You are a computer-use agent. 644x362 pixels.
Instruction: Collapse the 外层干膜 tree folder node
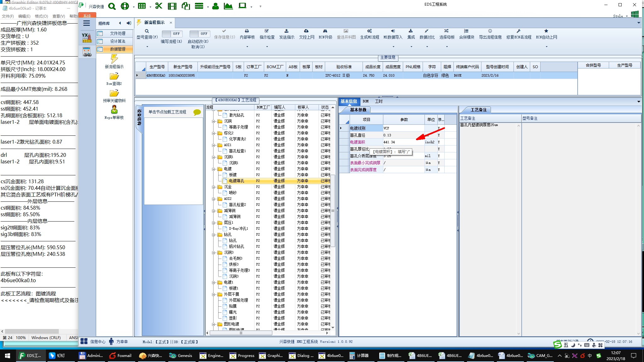point(214,294)
